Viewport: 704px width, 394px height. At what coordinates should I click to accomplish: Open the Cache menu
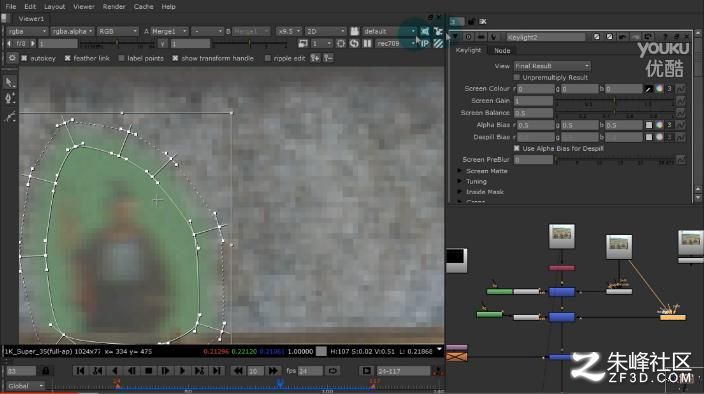[144, 7]
